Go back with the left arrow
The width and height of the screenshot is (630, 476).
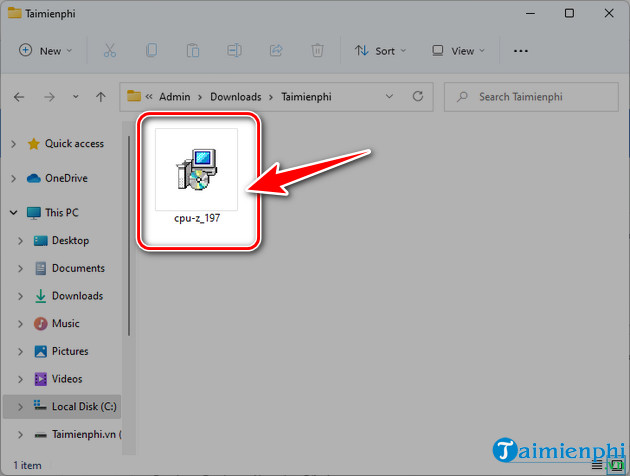(19, 97)
